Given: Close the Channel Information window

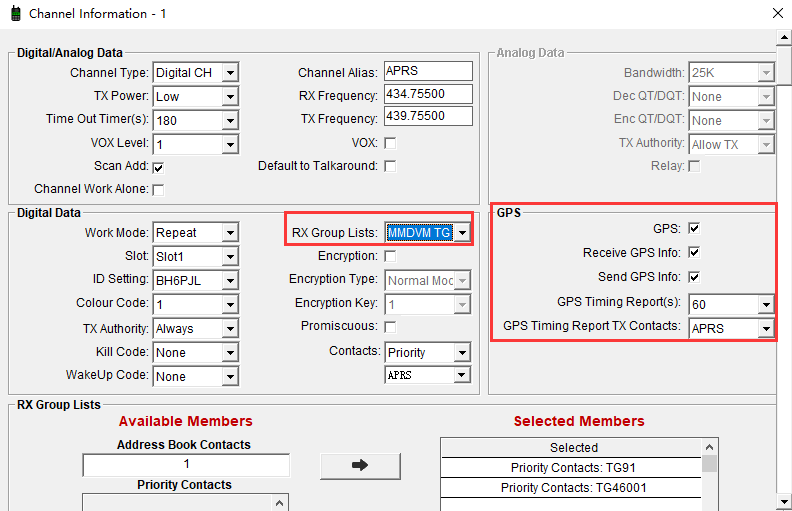Looking at the screenshot, I should click(777, 14).
